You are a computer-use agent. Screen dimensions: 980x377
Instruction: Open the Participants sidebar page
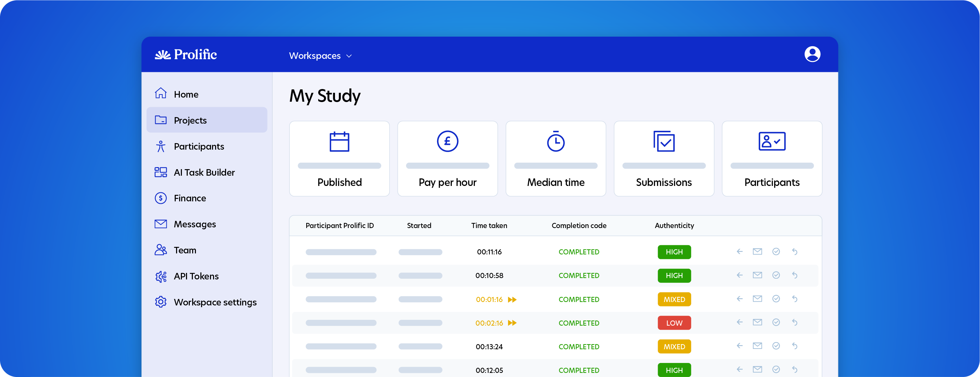[199, 147]
